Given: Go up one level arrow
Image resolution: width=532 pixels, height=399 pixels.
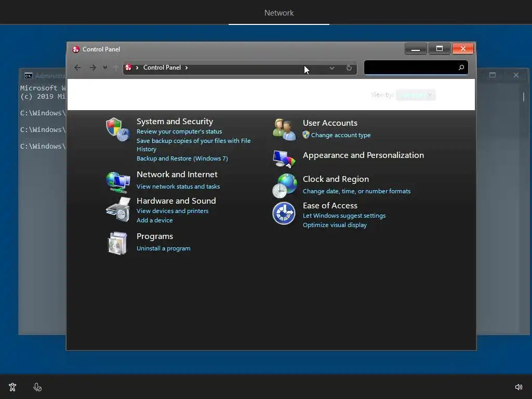Looking at the screenshot, I should 115,68.
